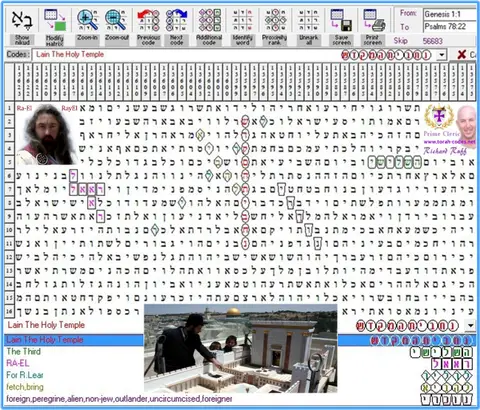Viewport: 480px width, 410px height.
Task: Select The Third in the code list
Action: (x=24, y=351)
